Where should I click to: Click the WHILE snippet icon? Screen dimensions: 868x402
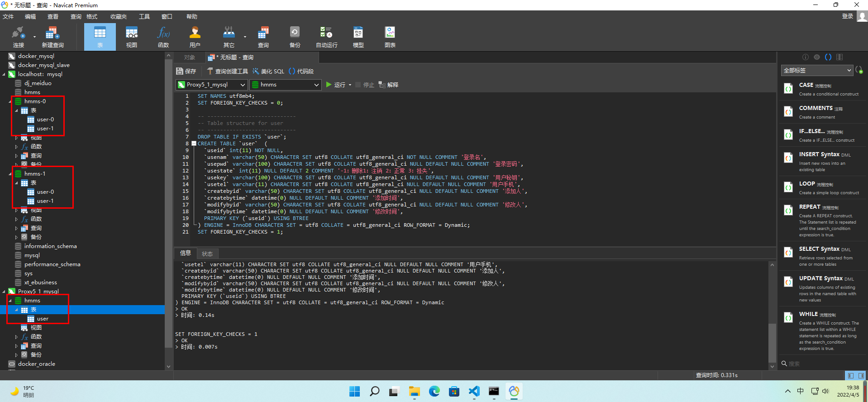click(x=788, y=318)
